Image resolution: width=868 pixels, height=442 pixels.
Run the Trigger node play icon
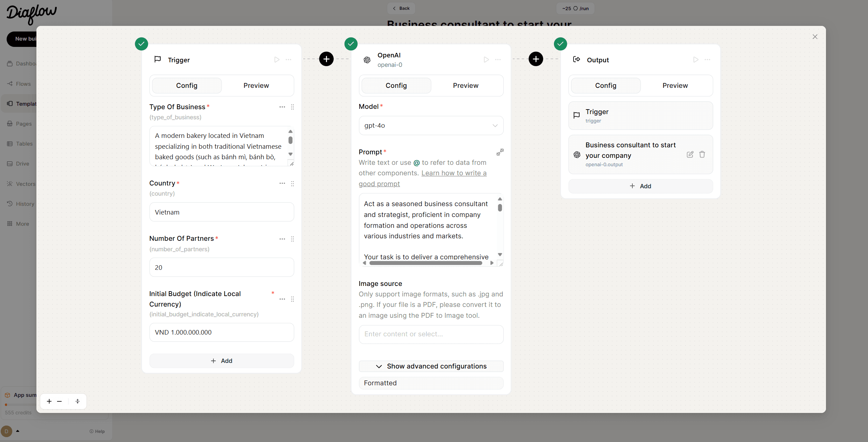[x=277, y=60]
